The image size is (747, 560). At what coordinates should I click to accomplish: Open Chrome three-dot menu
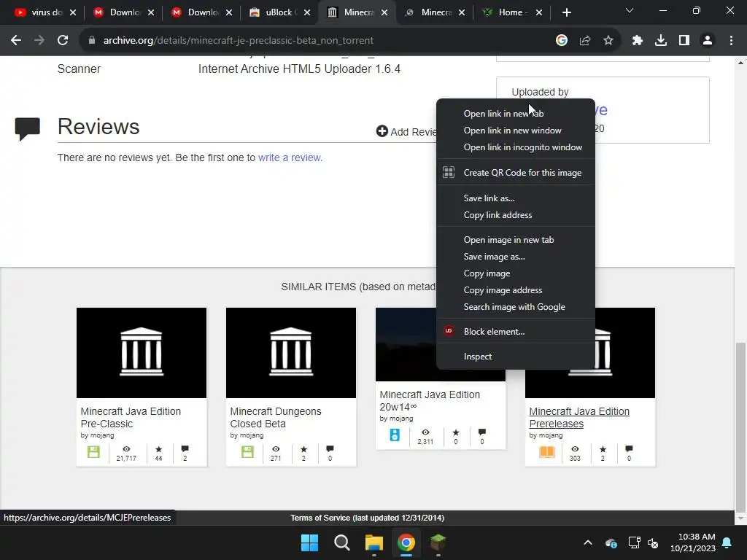tap(731, 41)
